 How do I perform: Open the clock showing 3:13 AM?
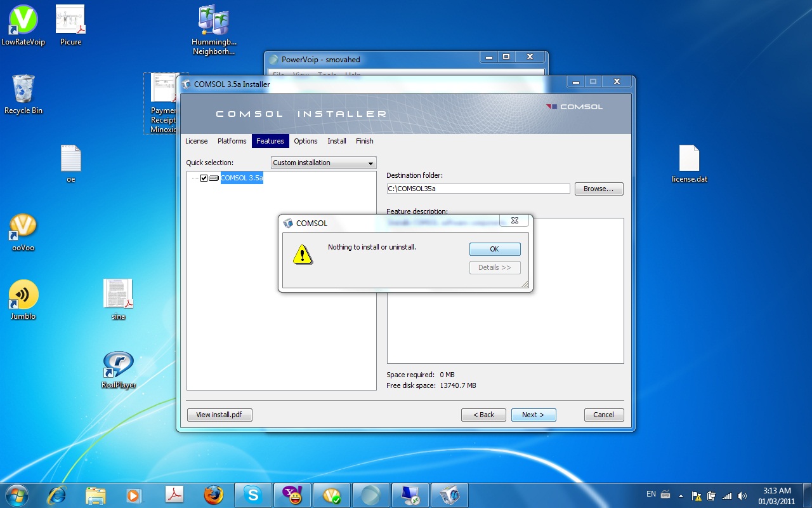tap(776, 496)
